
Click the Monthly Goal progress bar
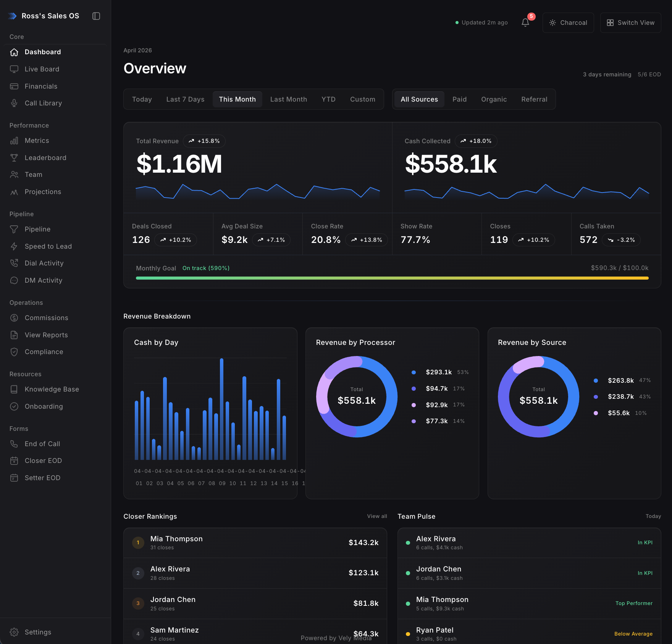(392, 278)
